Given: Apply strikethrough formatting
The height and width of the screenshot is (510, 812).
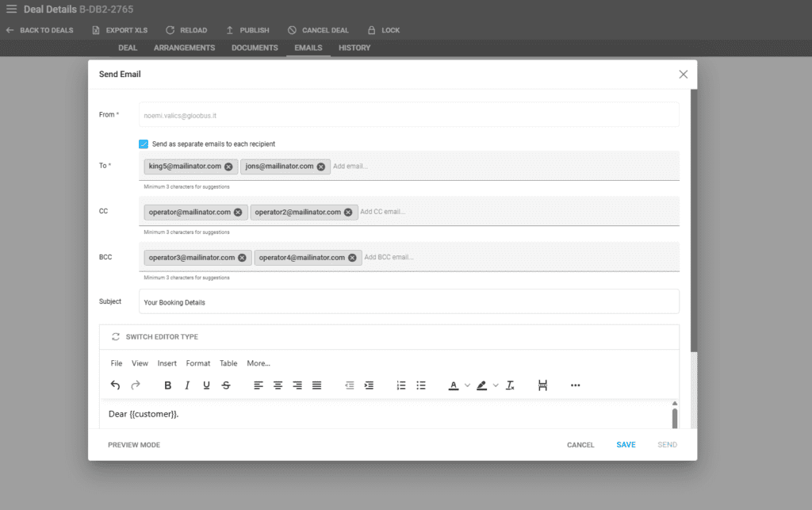Looking at the screenshot, I should pyautogui.click(x=227, y=385).
